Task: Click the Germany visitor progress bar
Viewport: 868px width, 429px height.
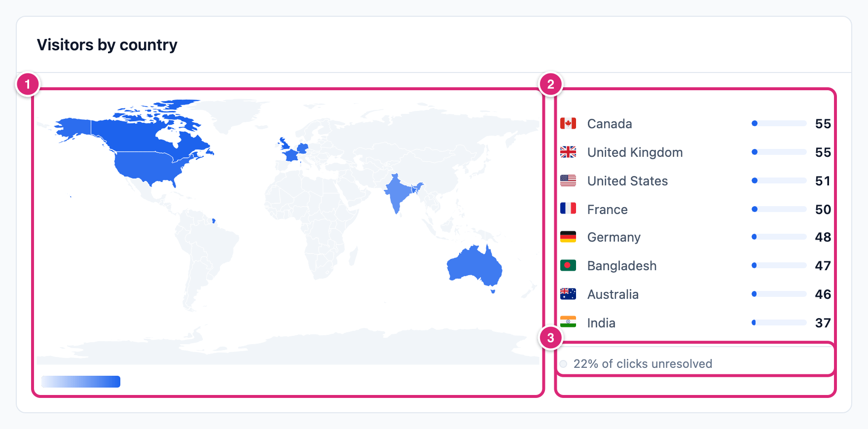Action: point(779,237)
